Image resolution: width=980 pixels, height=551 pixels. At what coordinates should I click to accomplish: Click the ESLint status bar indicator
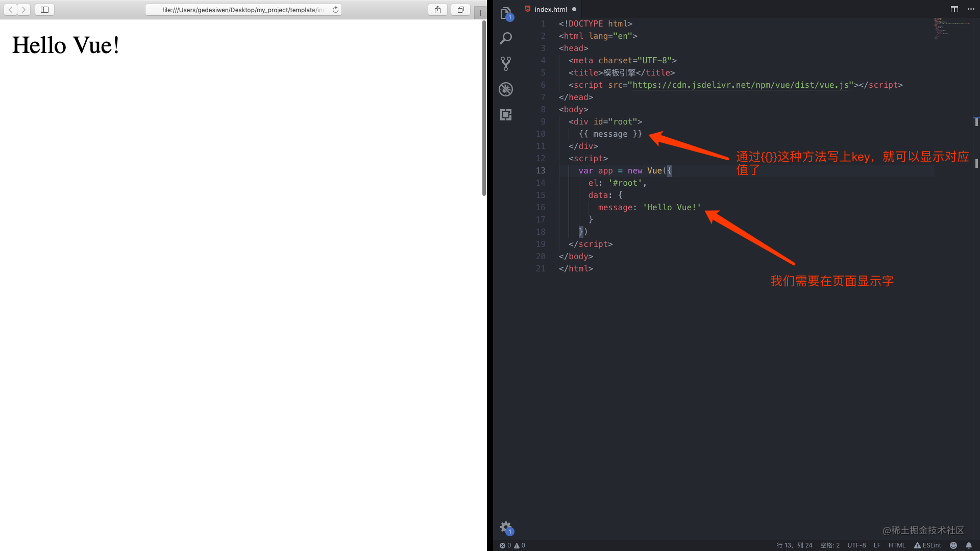coord(927,545)
